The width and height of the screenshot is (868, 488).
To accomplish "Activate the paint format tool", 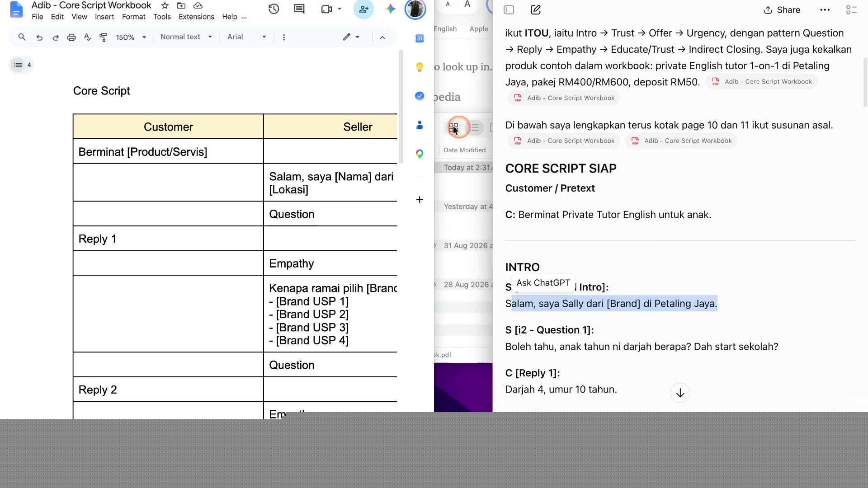I will [104, 37].
